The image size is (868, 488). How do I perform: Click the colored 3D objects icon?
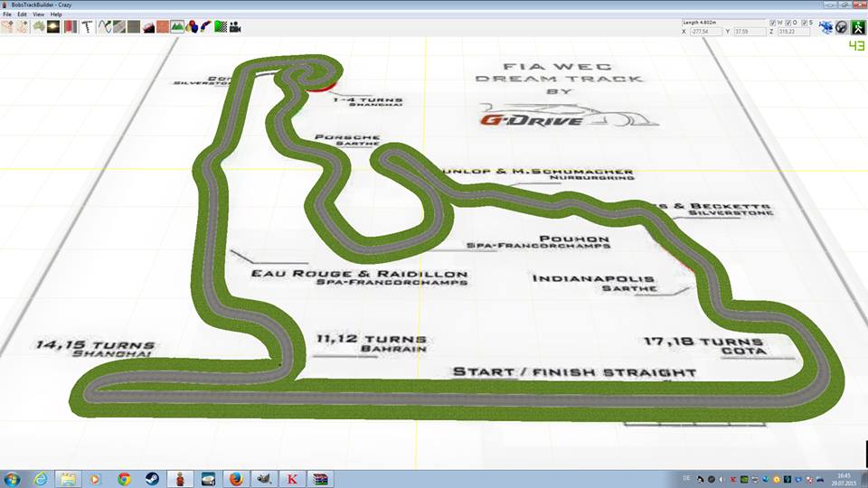tap(192, 26)
